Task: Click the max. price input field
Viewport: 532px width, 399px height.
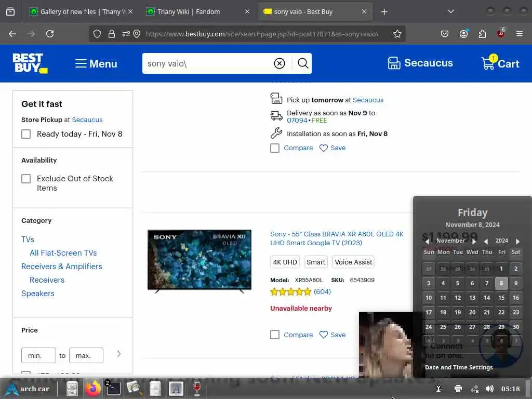Action: pos(86,355)
